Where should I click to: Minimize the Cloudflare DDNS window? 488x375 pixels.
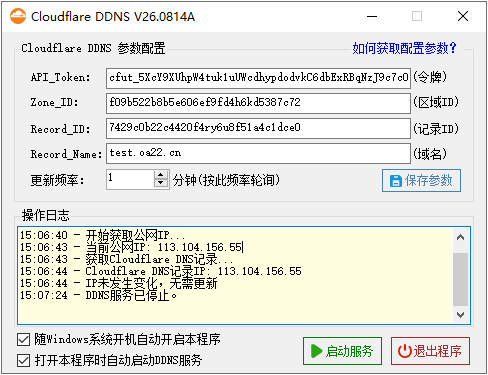(x=372, y=16)
